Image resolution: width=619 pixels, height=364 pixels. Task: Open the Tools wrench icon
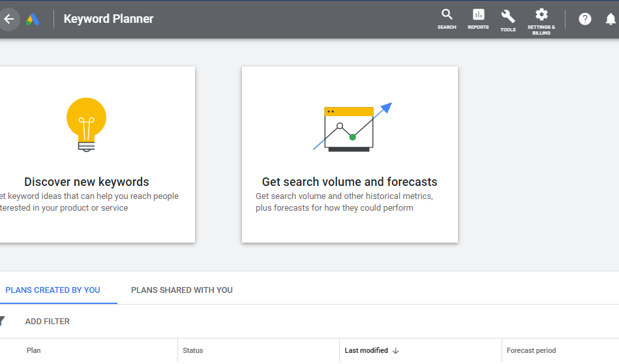pos(508,16)
